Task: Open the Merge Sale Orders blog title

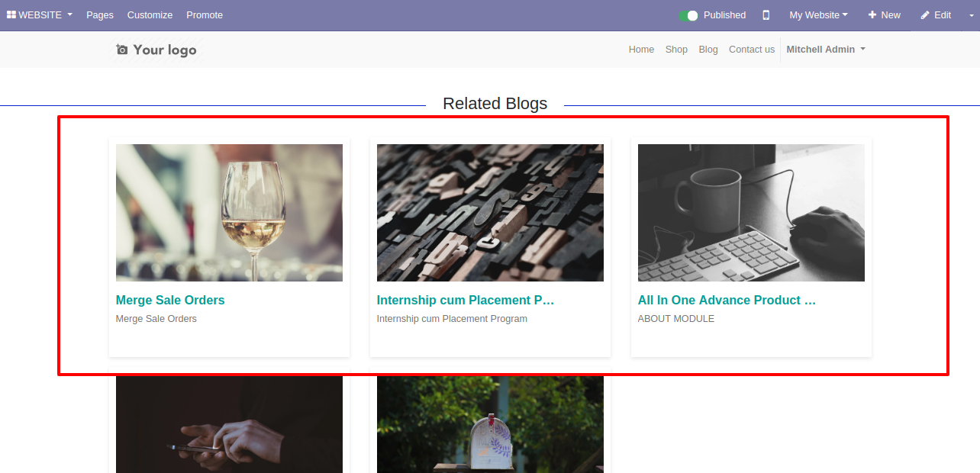Action: pos(170,300)
